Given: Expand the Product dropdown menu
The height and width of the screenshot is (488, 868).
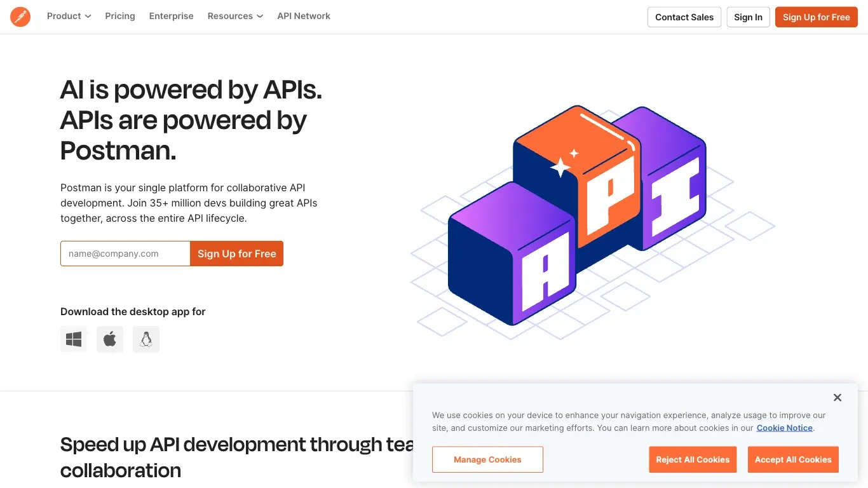Looking at the screenshot, I should 69,16.
